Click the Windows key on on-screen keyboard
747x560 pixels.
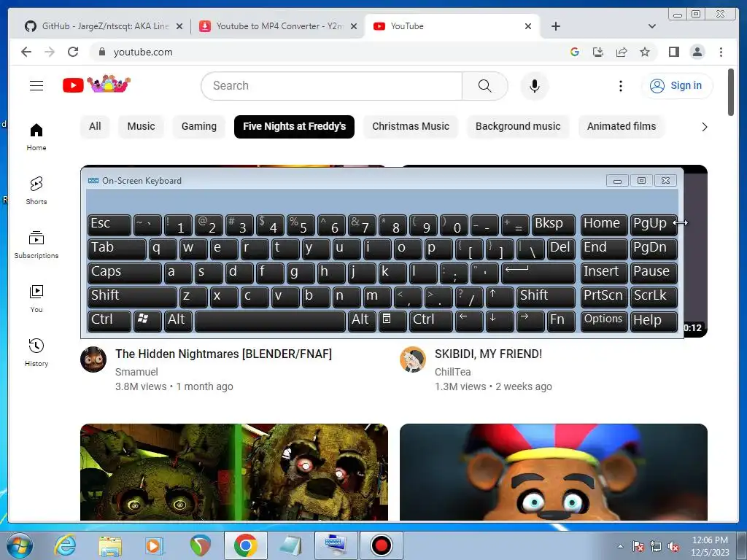click(147, 321)
